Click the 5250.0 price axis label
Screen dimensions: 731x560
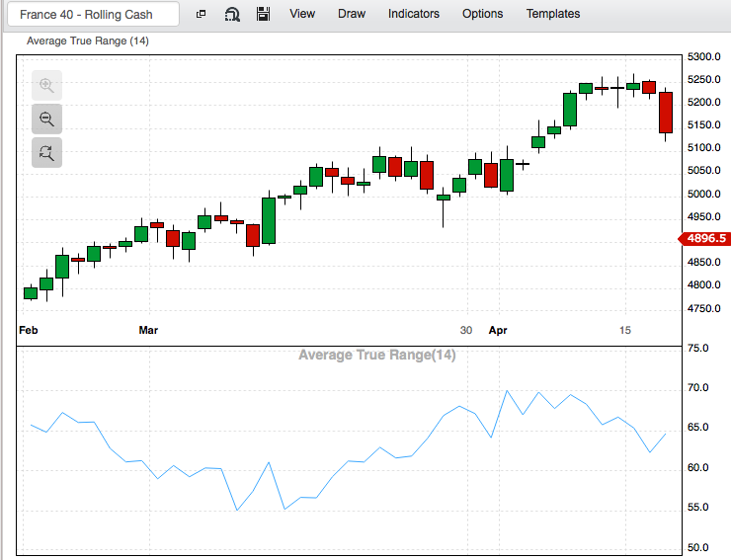[704, 79]
